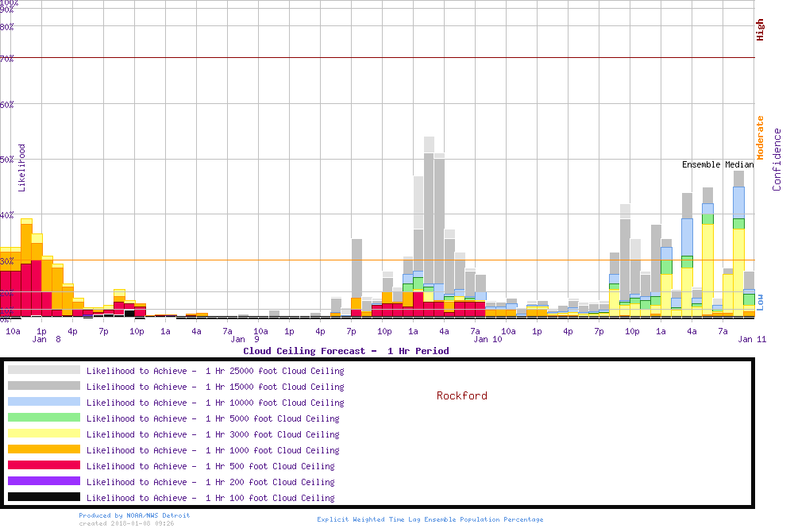
Task: Click the High confidence label
Action: coord(760,30)
